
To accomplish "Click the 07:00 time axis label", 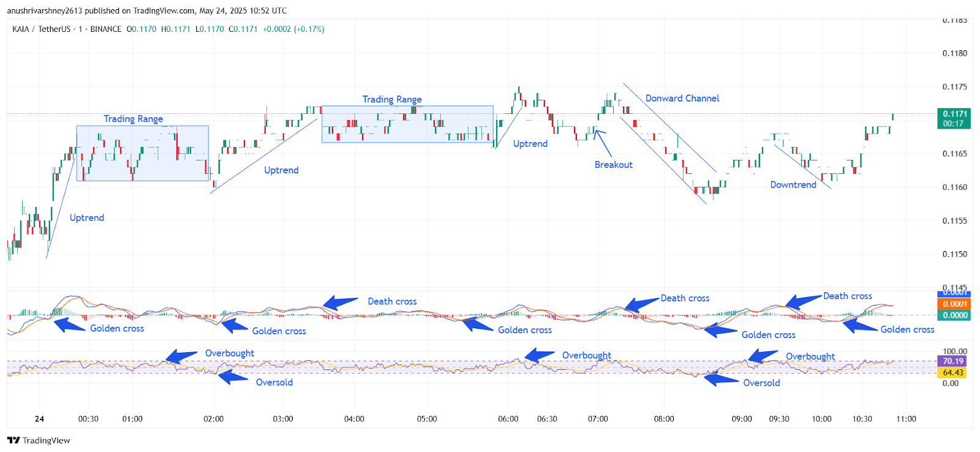I will click(x=598, y=419).
